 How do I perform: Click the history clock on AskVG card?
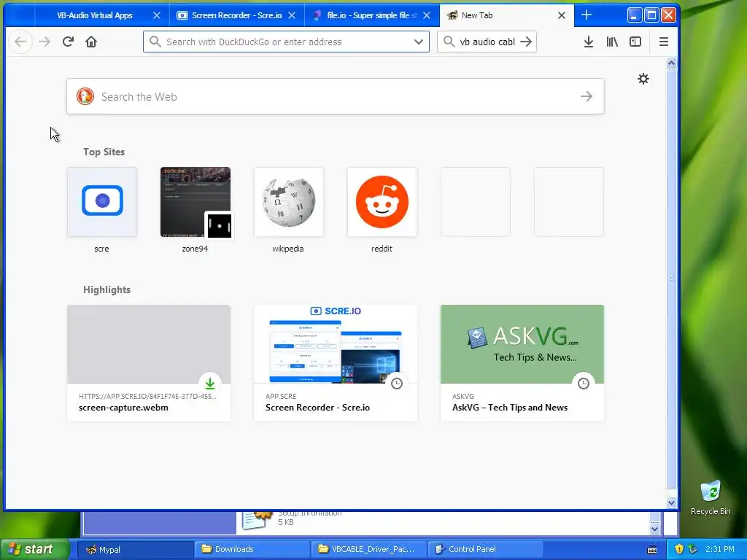pos(584,384)
